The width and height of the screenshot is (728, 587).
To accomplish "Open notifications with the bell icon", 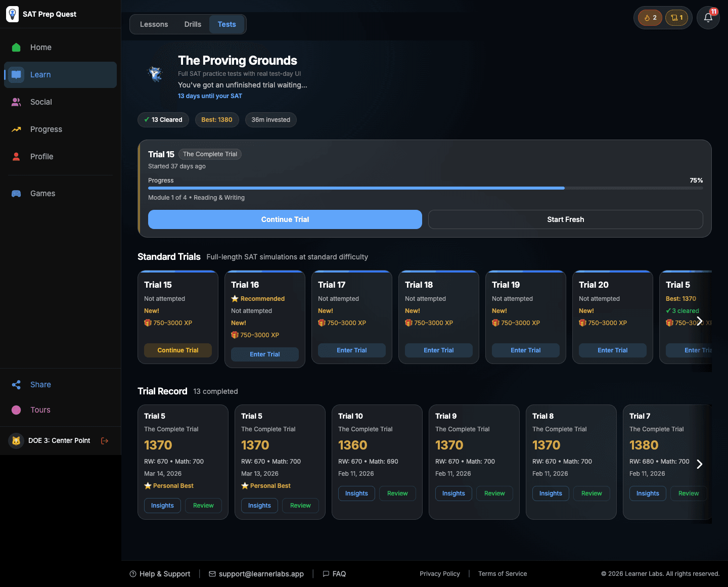I will click(x=708, y=17).
